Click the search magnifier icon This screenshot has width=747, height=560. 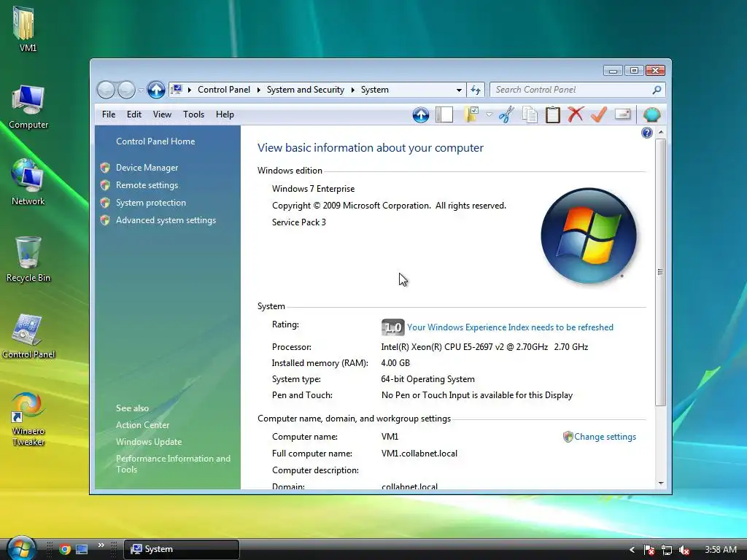(x=657, y=90)
